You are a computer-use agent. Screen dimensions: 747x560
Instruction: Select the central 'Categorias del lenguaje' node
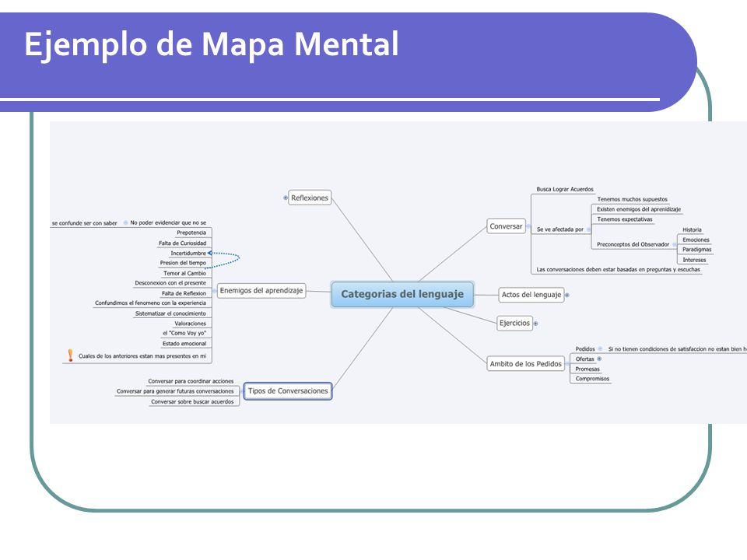pos(402,294)
